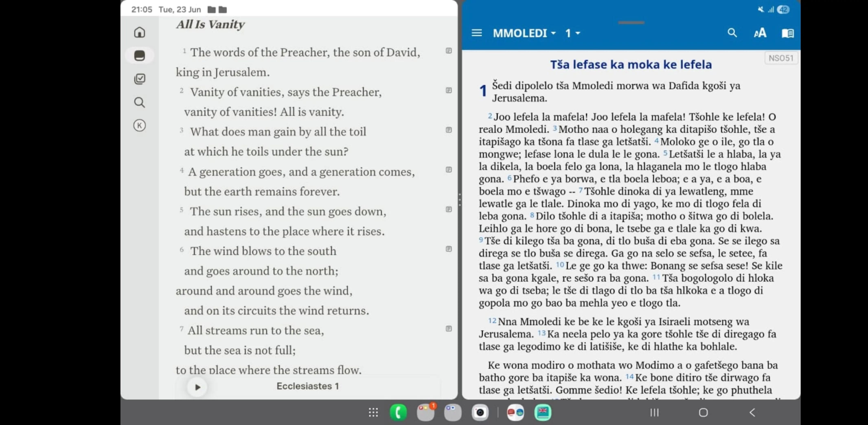The width and height of the screenshot is (868, 425).
Task: Click the search icon in blue header
Action: tap(732, 33)
